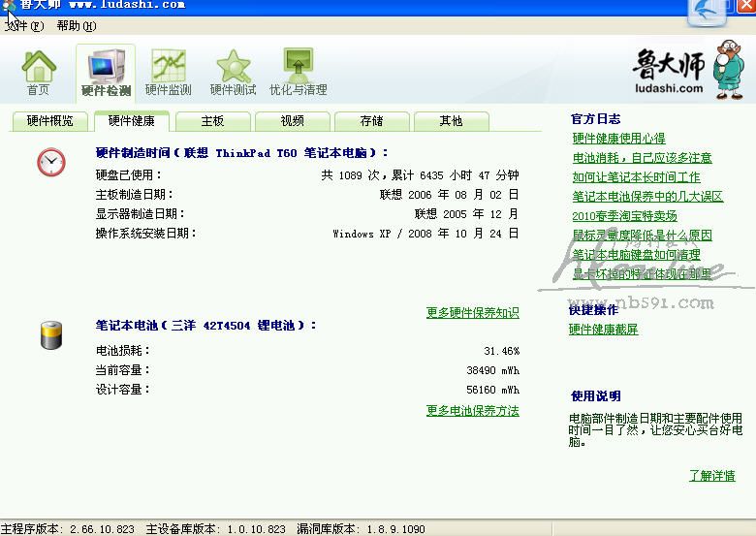Image resolution: width=756 pixels, height=536 pixels.
Task: Open the 文件(F) menu
Action: 24,25
